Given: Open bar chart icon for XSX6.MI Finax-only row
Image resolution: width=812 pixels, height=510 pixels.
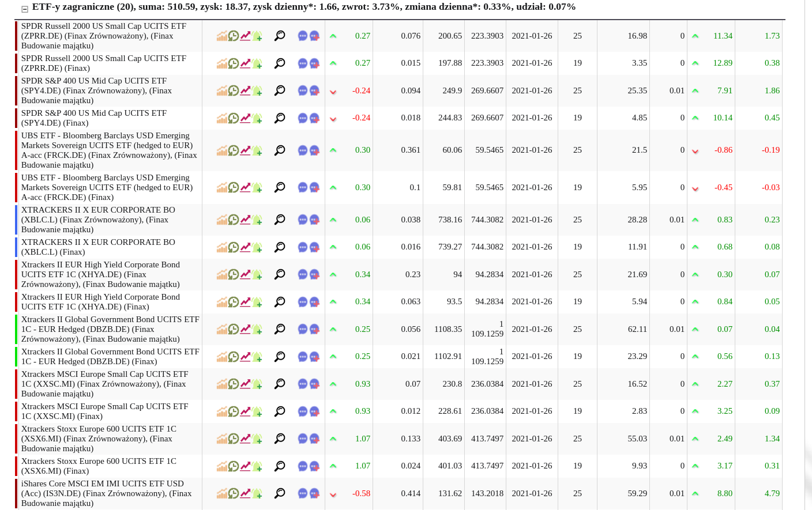Looking at the screenshot, I should [222, 466].
